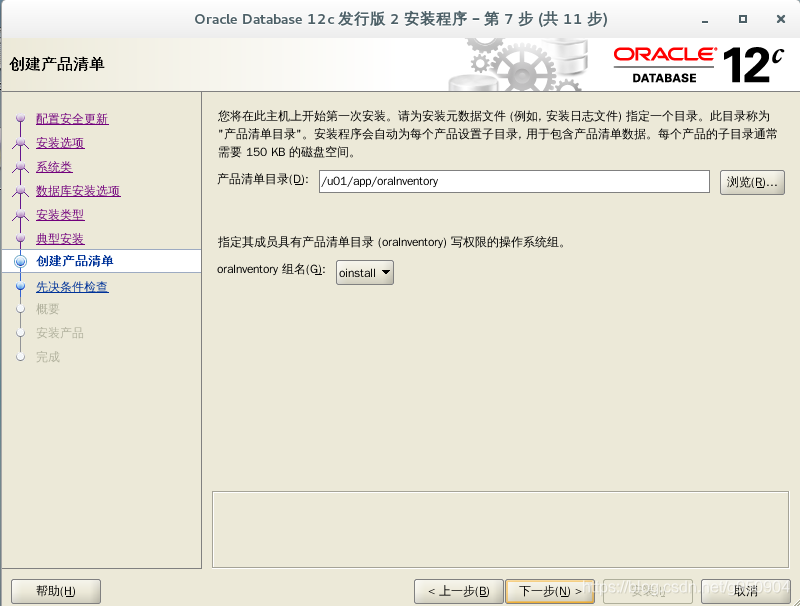This screenshot has width=800, height=606.
Task: Click the 安装产品 disabled step text
Action: click(60, 333)
